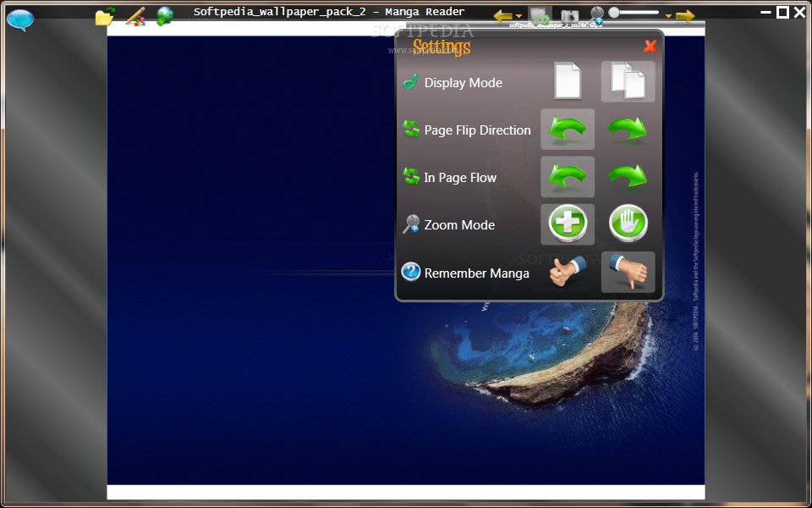Image resolution: width=812 pixels, height=508 pixels.
Task: Choose the green plus Zoom Mode
Action: point(568,224)
